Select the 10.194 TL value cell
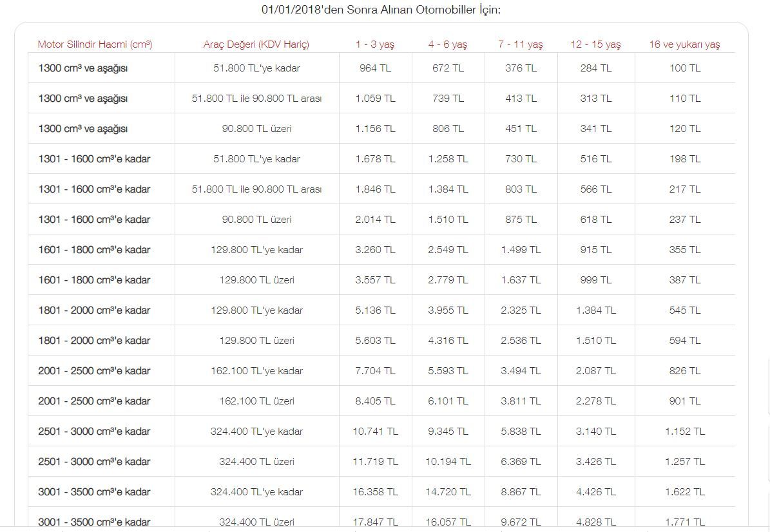 point(448,462)
